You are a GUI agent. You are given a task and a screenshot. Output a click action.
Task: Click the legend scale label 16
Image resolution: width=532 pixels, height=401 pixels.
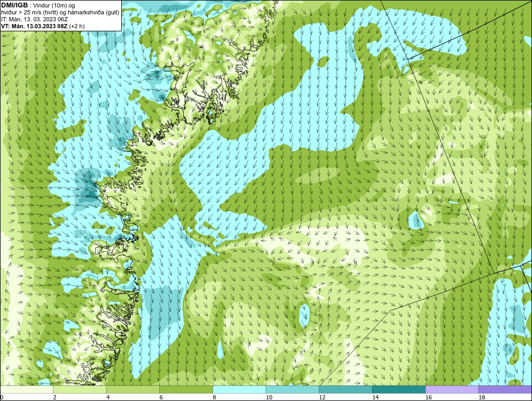[428, 397]
